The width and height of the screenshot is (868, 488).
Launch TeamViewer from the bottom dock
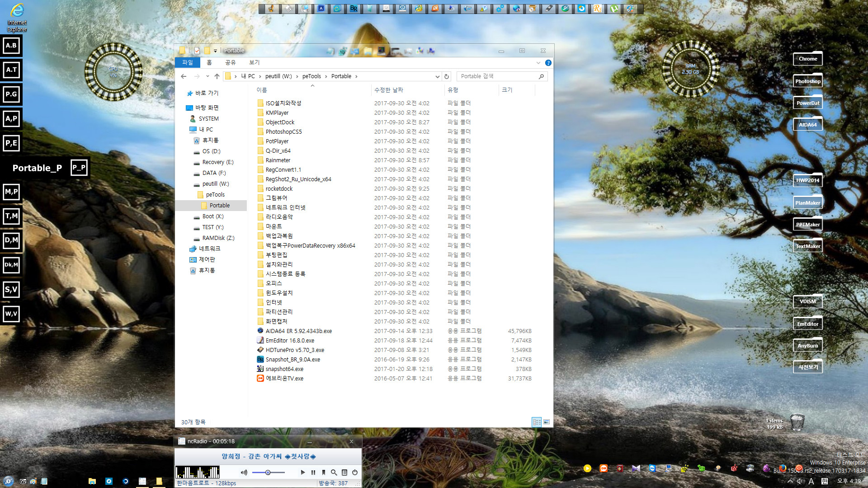click(652, 468)
